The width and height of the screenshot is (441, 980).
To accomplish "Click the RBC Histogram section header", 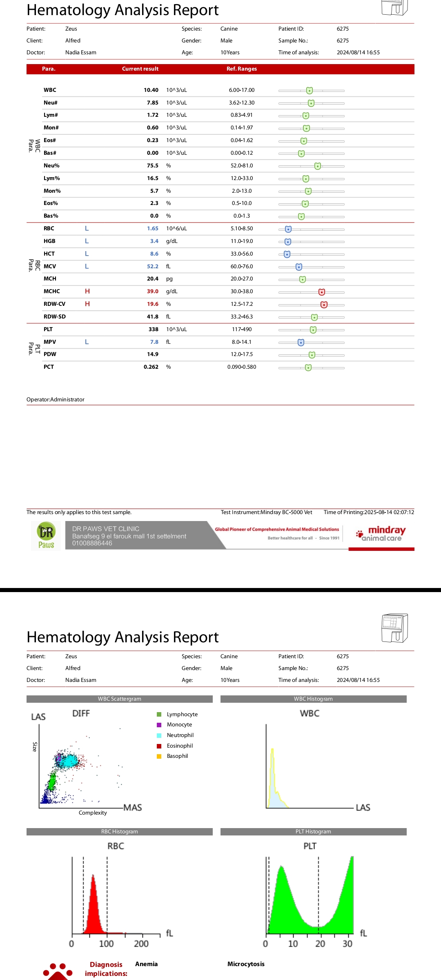I will (x=119, y=832).
